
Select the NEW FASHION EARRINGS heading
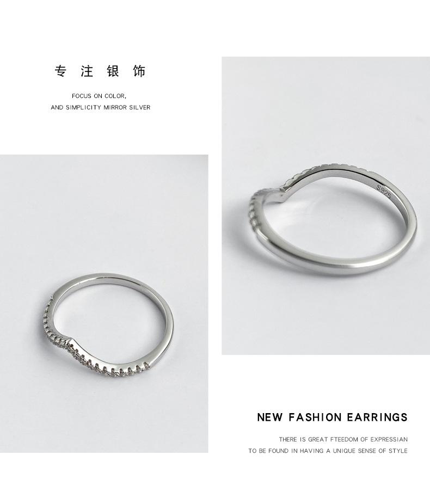coord(333,417)
